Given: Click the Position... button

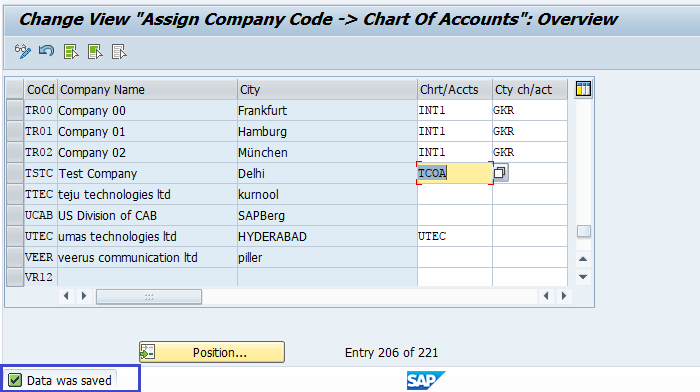Looking at the screenshot, I should tap(212, 352).
